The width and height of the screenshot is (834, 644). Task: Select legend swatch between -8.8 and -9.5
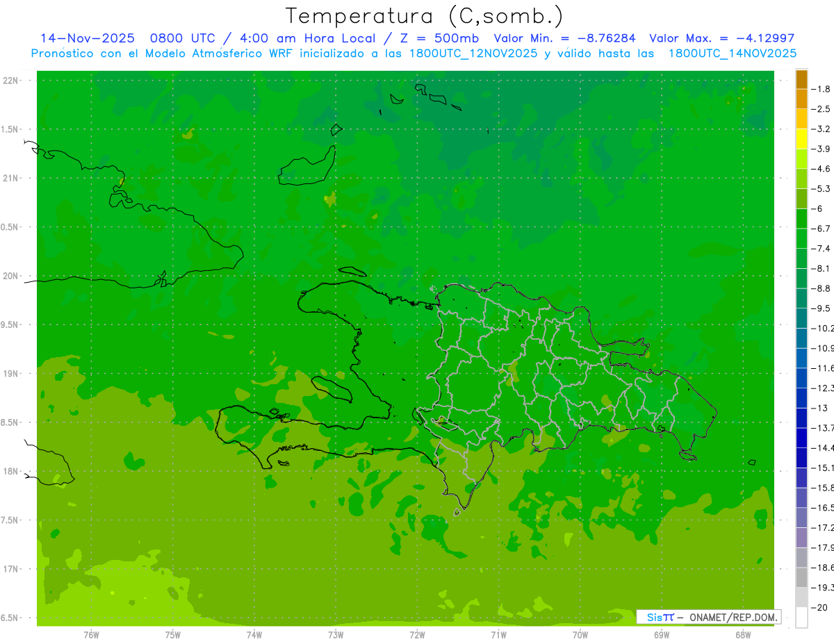(x=801, y=298)
